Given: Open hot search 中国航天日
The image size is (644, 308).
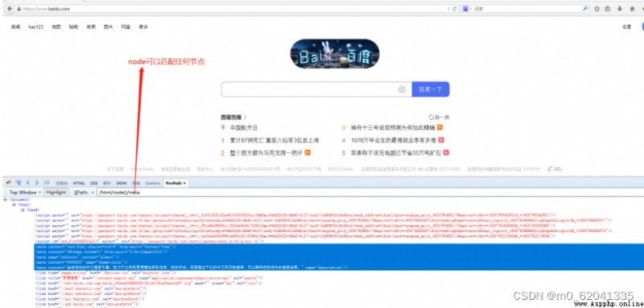Looking at the screenshot, I should [x=244, y=128].
